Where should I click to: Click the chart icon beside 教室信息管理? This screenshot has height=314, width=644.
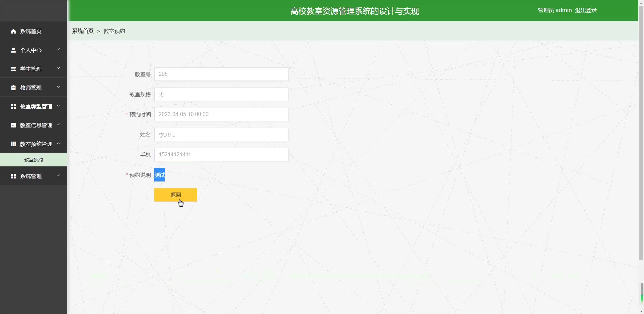point(13,125)
